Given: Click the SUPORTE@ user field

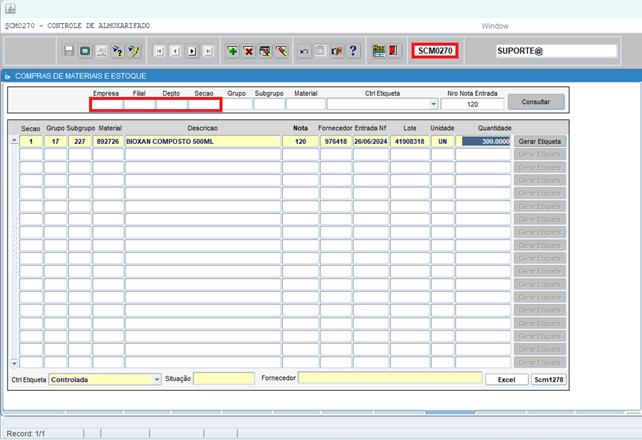Looking at the screenshot, I should pos(556,51).
